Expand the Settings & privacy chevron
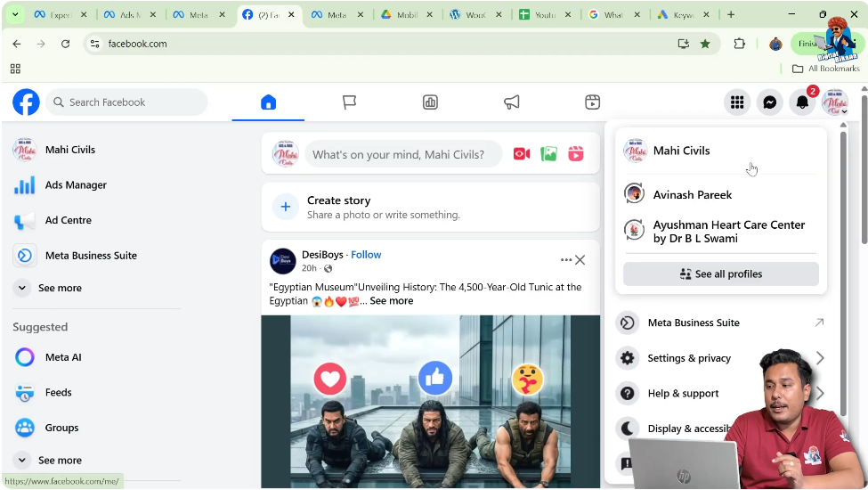 (821, 358)
